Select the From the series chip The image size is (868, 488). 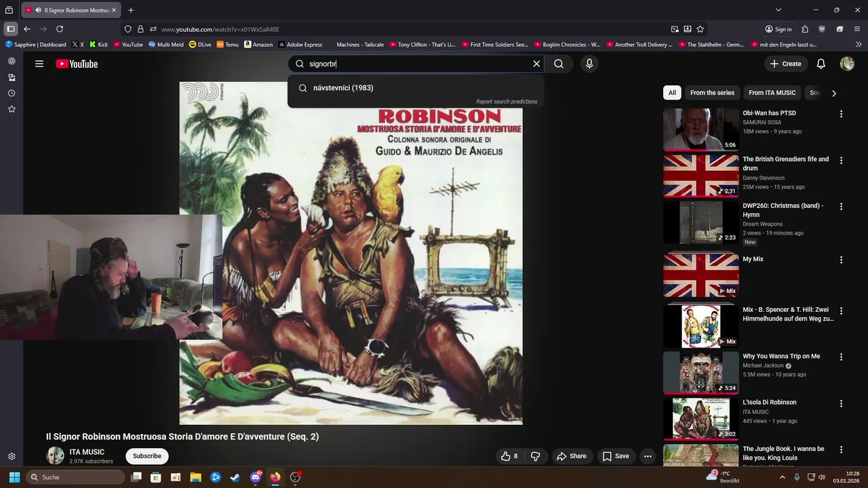712,93
